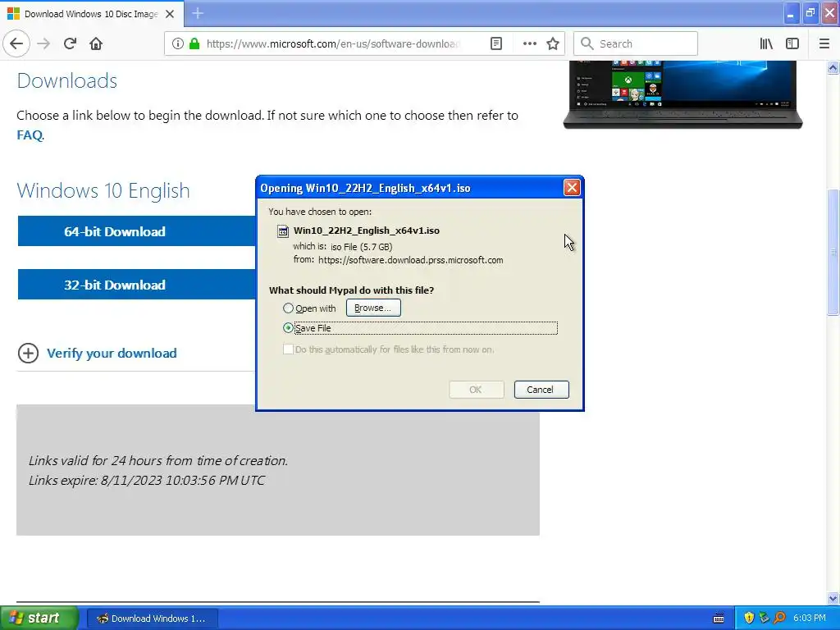Open the Library icon in toolbar
Image resolution: width=840 pixels, height=630 pixels.
point(766,44)
